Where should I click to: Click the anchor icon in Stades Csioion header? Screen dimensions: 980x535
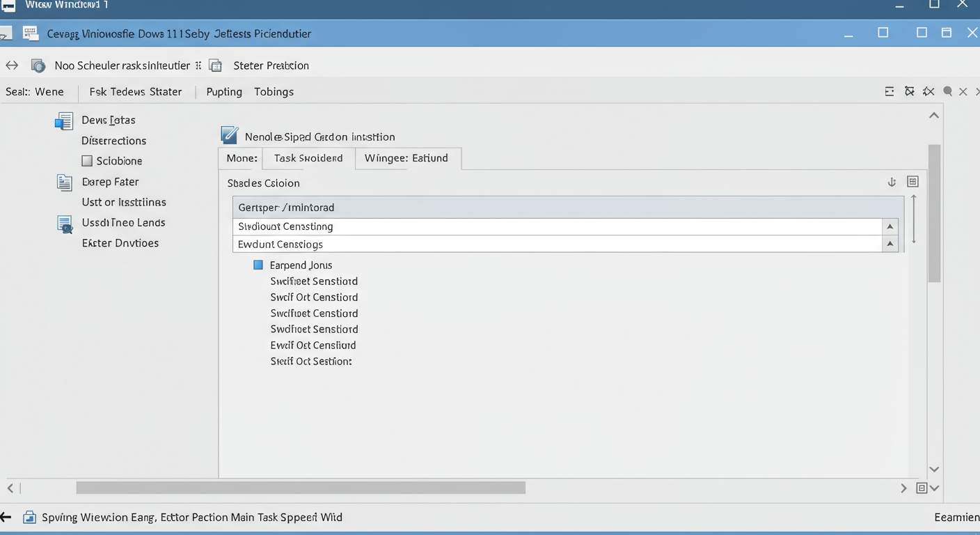[x=892, y=182]
